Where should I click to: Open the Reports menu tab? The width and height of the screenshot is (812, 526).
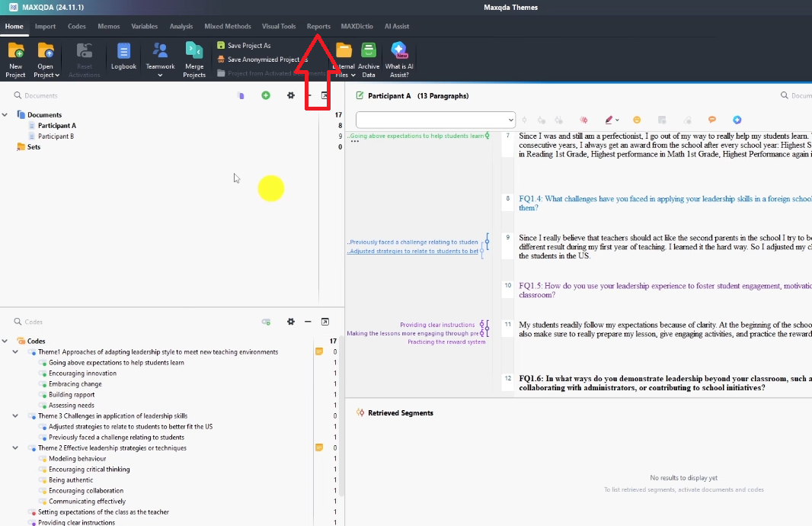[x=318, y=27]
